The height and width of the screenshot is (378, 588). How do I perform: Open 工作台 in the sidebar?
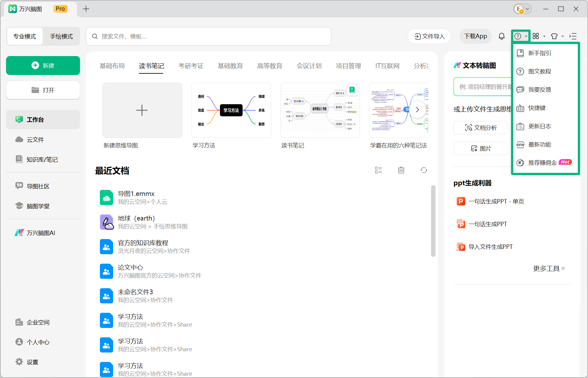click(43, 119)
